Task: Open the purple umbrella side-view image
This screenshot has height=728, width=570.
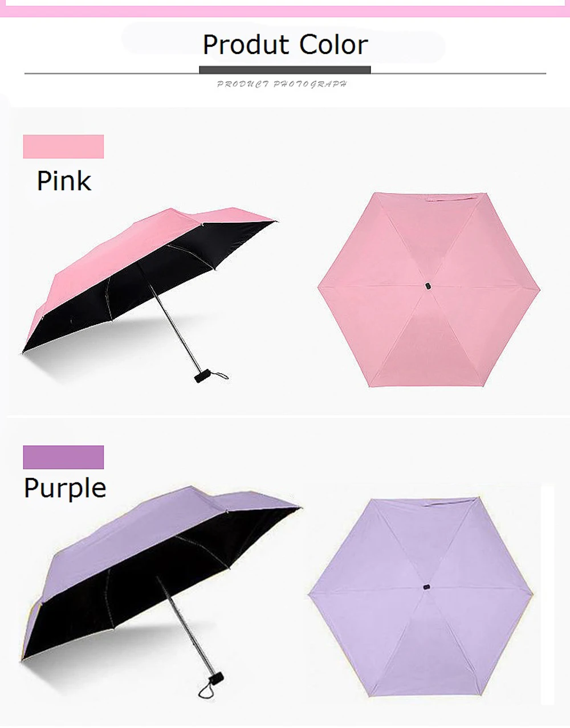Action: (x=161, y=592)
